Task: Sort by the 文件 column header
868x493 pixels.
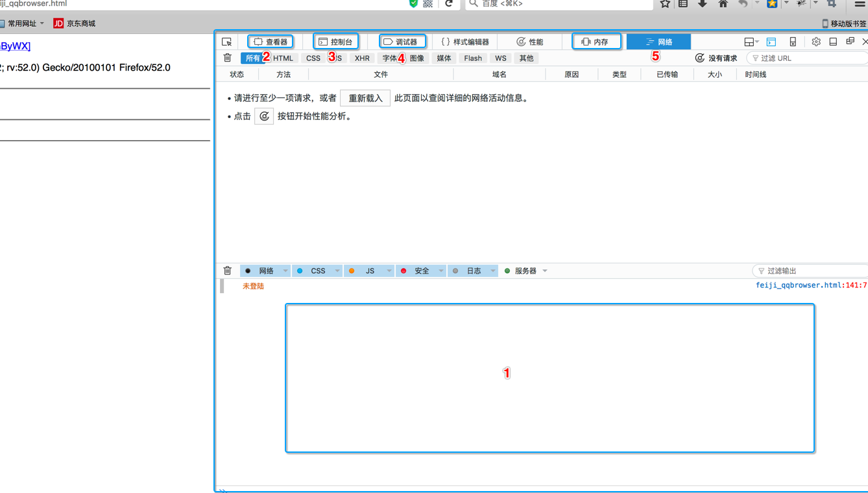Action: (381, 75)
